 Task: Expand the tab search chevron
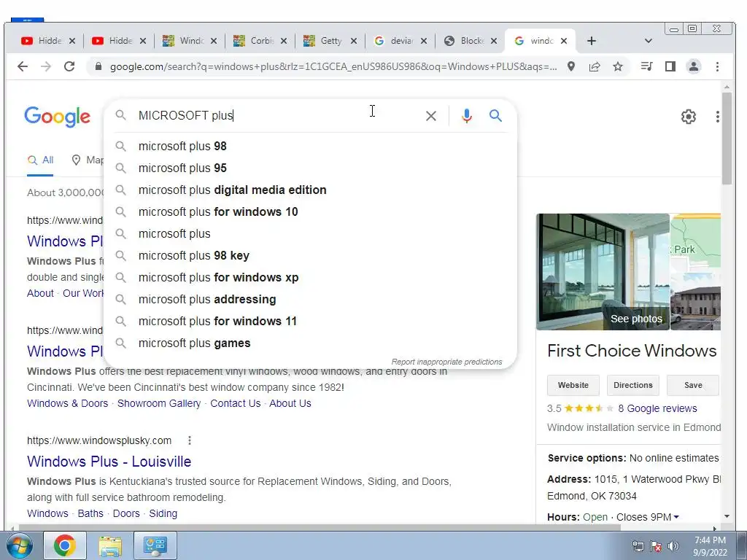[x=648, y=41]
